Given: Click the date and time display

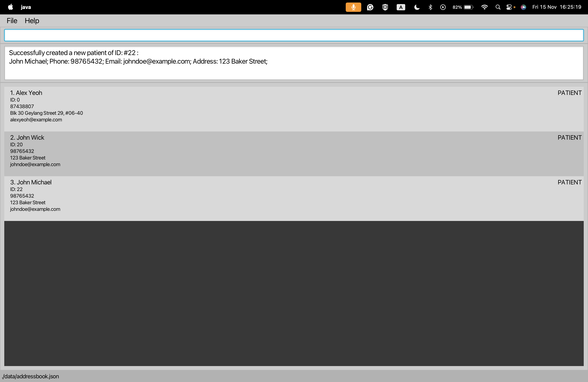Looking at the screenshot, I should pos(556,7).
